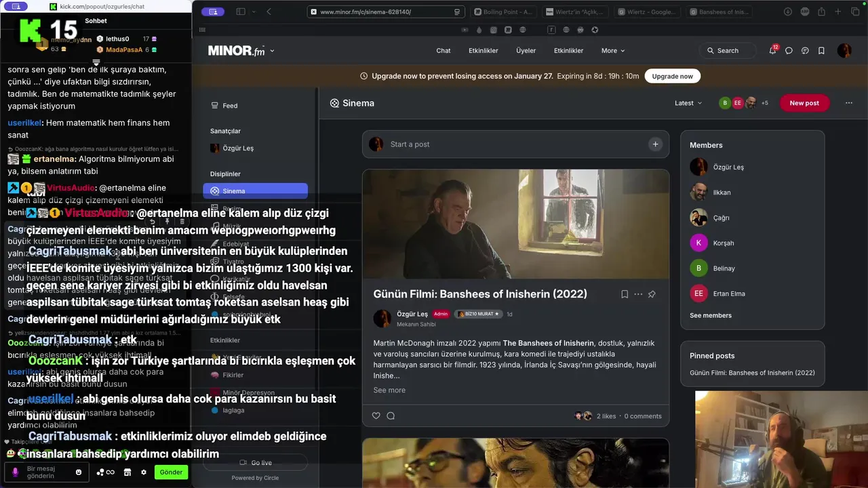The width and height of the screenshot is (868, 488).
Task: Open Sinema space three-dot menu
Action: [849, 103]
